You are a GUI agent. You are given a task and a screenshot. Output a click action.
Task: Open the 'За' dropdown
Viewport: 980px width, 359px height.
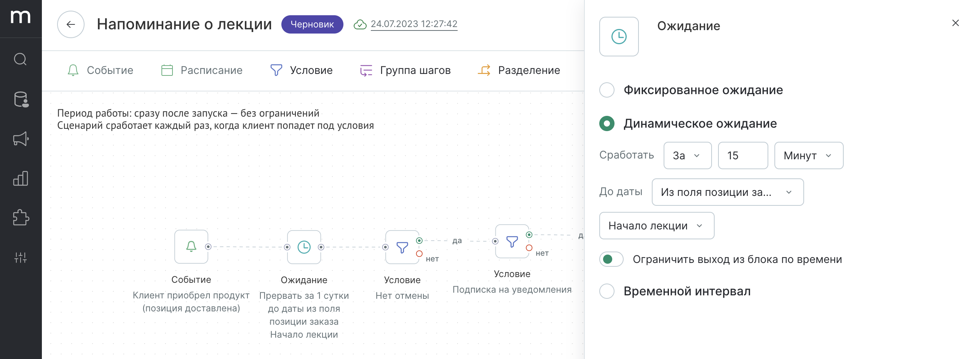coord(688,155)
